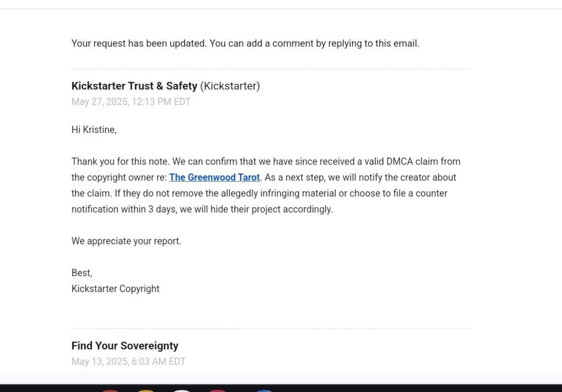
Task: Open The Greenwood Tarot link
Action: 214,177
